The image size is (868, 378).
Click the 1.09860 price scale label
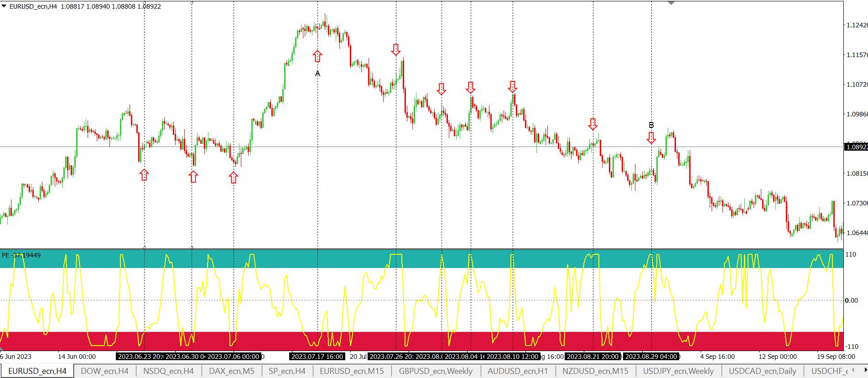(x=857, y=114)
